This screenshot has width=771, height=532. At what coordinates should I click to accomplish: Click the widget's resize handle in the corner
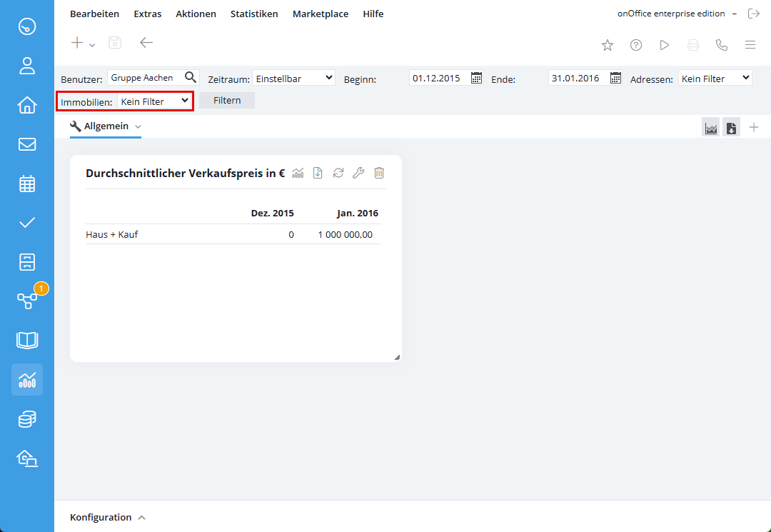pyautogui.click(x=397, y=357)
